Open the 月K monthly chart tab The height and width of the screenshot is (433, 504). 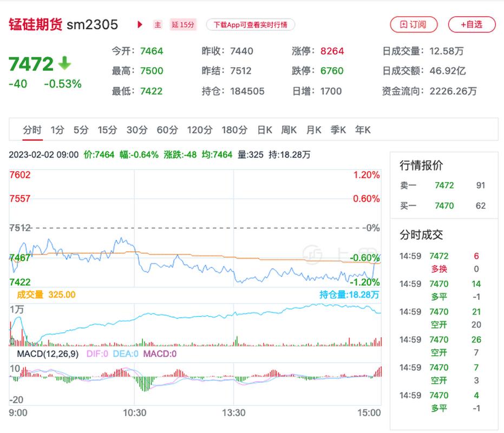coord(313,130)
